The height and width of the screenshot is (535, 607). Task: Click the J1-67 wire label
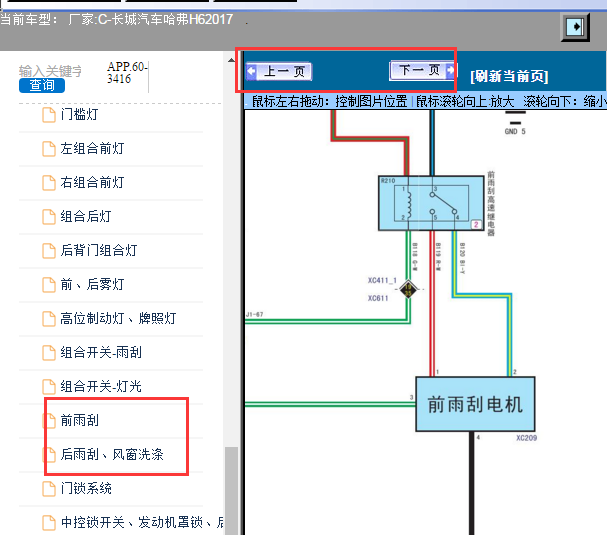click(x=254, y=314)
